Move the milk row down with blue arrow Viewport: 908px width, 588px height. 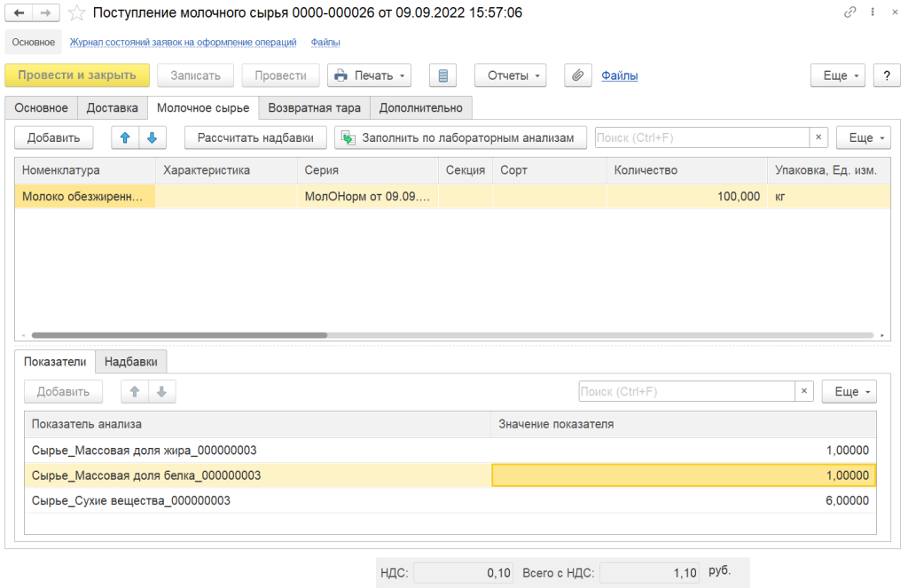coord(153,137)
